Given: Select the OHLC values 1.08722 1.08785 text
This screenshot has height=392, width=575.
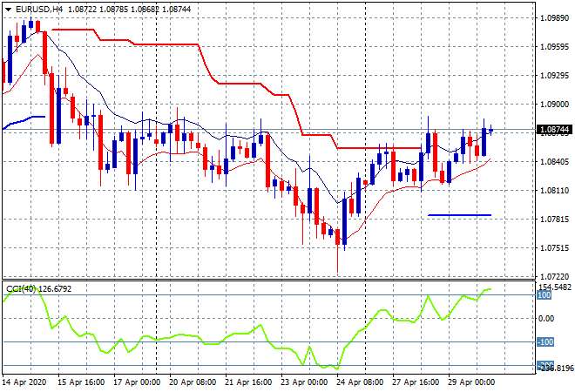Looking at the screenshot, I should click(x=98, y=10).
